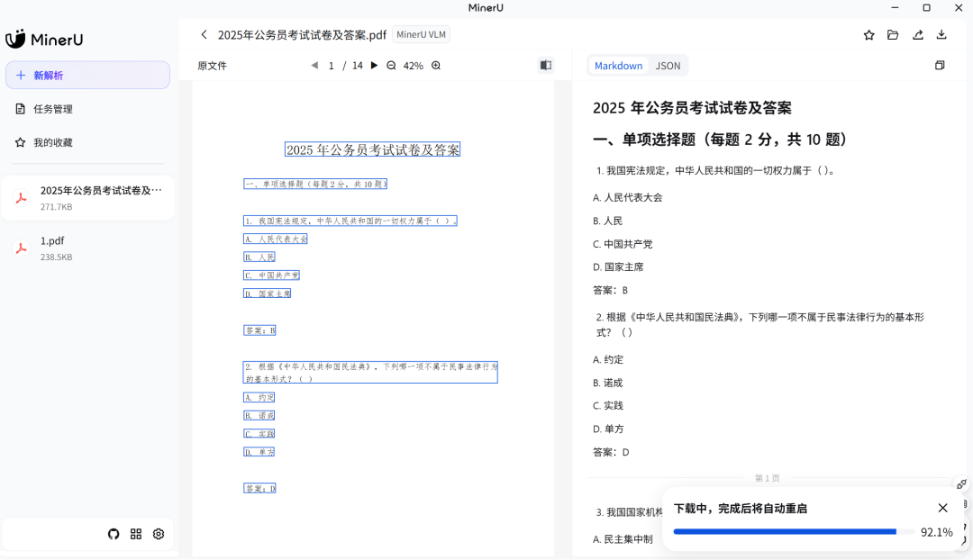Zoom out the PDF preview
Image resolution: width=973 pixels, height=560 pixels.
391,66
